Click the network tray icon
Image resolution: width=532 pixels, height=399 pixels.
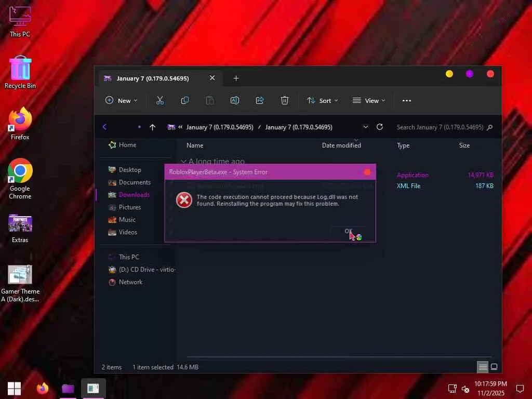(453, 389)
